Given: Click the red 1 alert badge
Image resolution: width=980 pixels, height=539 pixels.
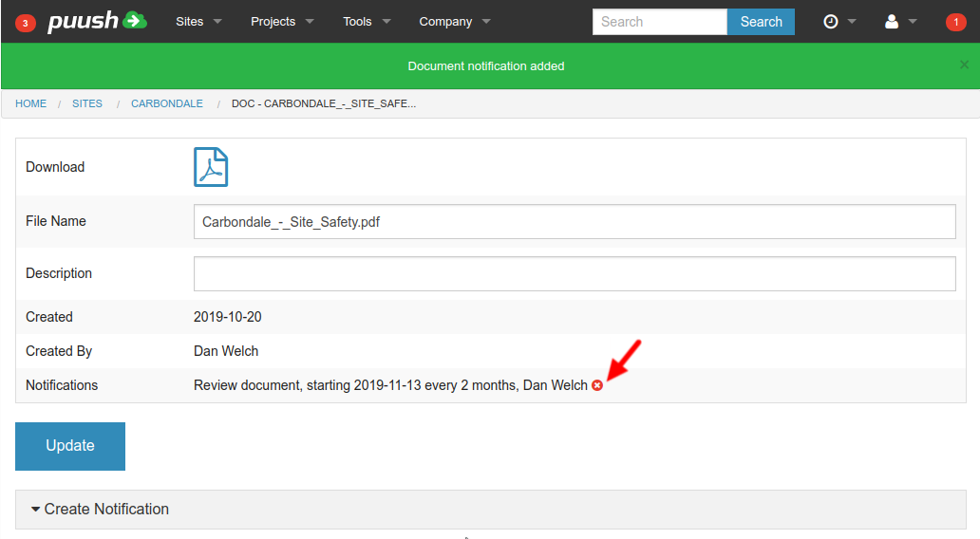Looking at the screenshot, I should (955, 22).
